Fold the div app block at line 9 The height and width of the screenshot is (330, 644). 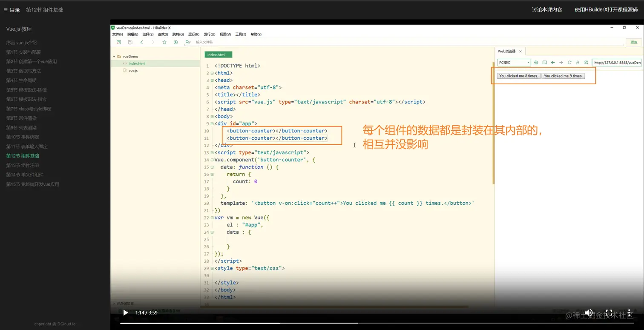coord(213,124)
